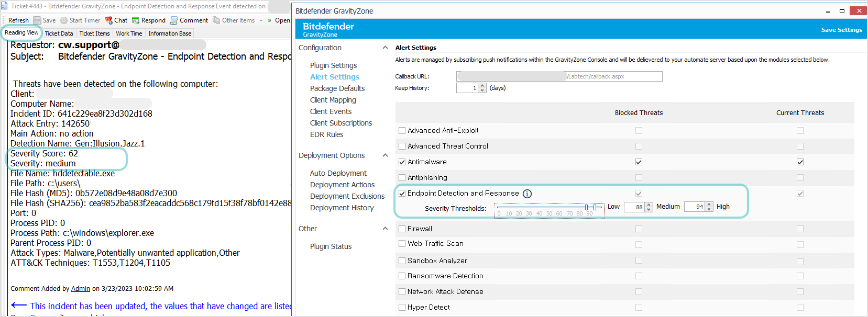
Task: Switch to the Ticket Data tab
Action: 59,33
